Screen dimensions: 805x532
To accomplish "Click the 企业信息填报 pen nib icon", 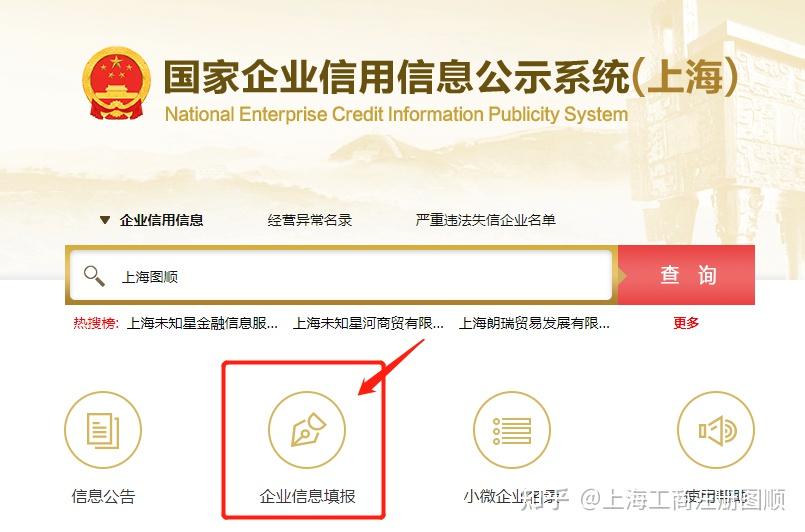I will coord(307,430).
